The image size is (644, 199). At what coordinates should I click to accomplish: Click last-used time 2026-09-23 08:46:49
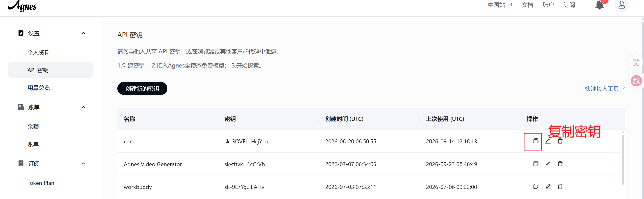pos(451,164)
